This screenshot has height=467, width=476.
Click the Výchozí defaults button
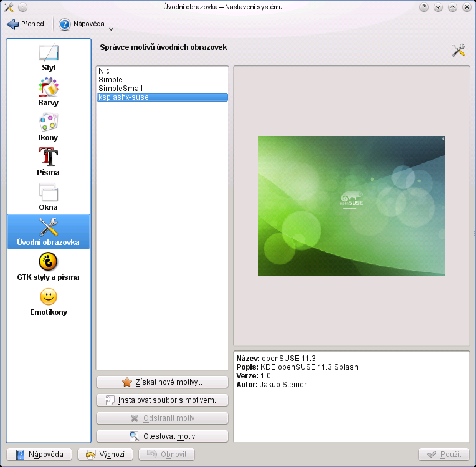105,455
